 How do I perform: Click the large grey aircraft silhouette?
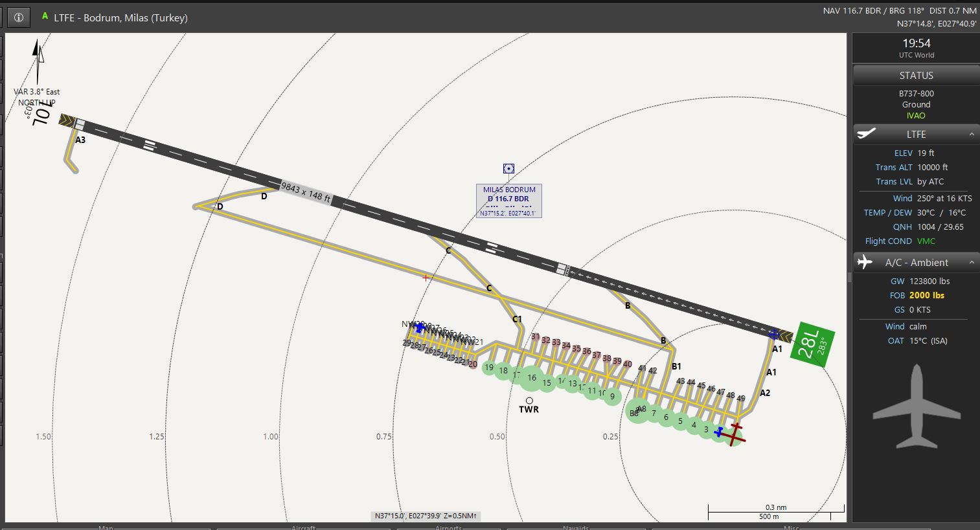coord(916,407)
